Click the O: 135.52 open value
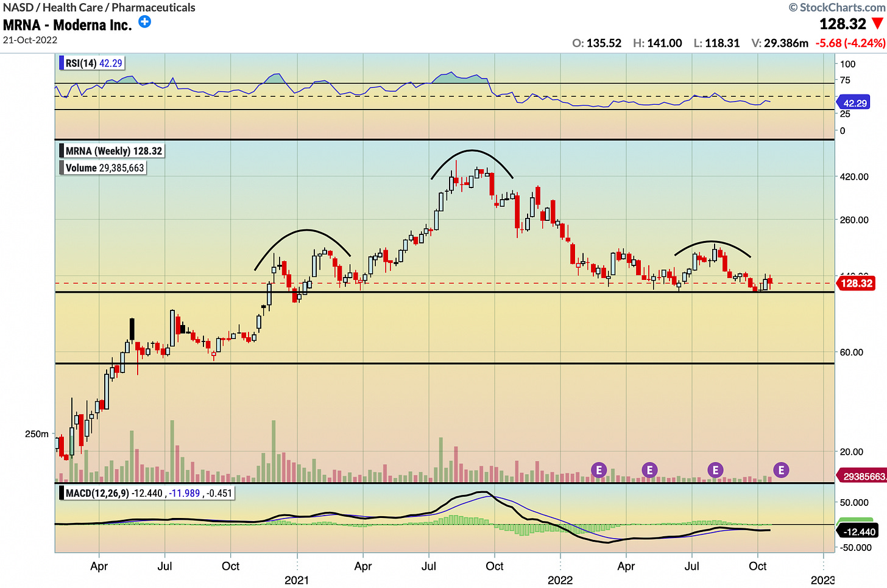The image size is (887, 588). (597, 43)
